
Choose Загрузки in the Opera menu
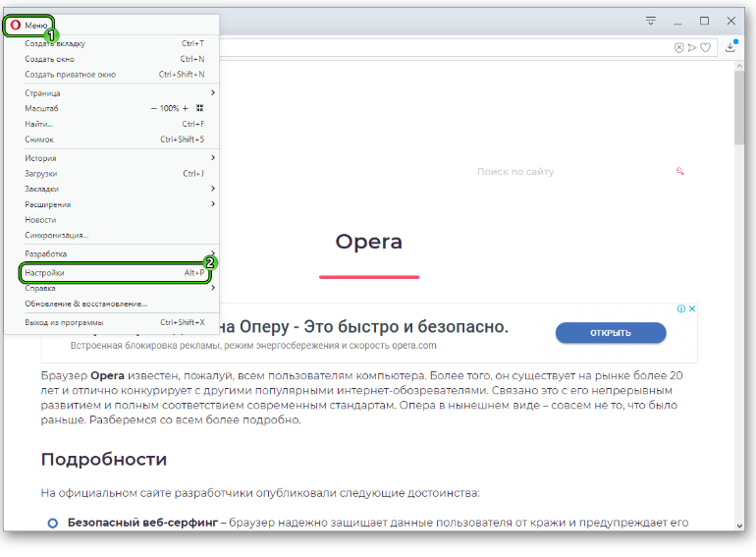tap(41, 174)
